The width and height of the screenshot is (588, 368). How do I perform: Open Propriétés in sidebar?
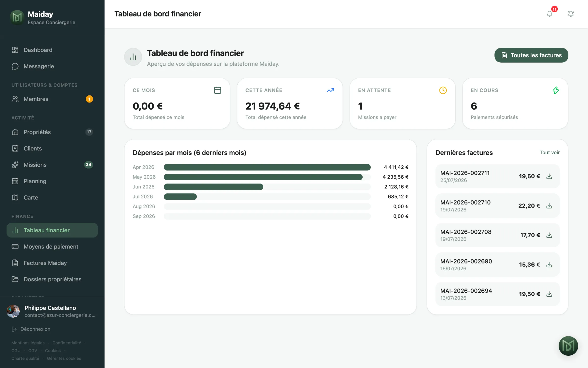[52, 132]
